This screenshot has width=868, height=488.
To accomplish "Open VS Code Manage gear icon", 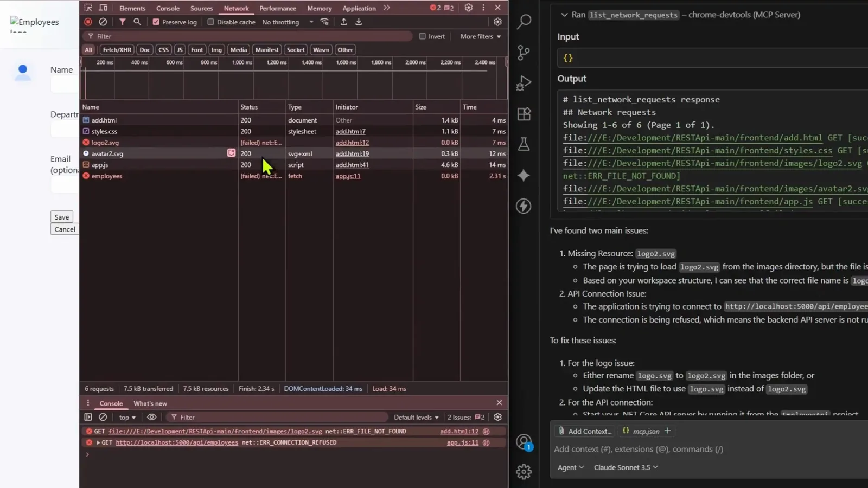I will 524,472.
